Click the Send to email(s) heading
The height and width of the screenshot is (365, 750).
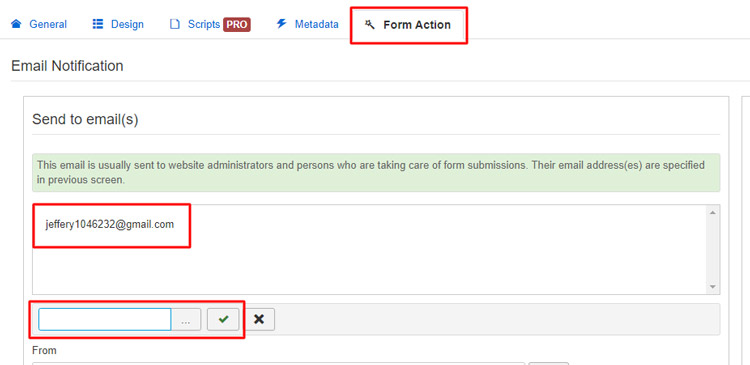tap(85, 120)
